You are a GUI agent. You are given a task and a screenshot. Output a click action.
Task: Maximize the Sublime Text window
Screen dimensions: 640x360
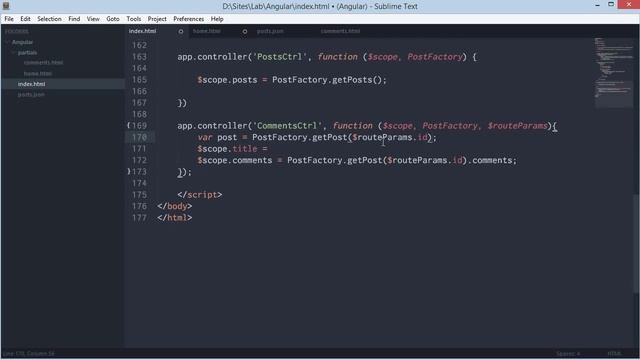[x=611, y=4]
